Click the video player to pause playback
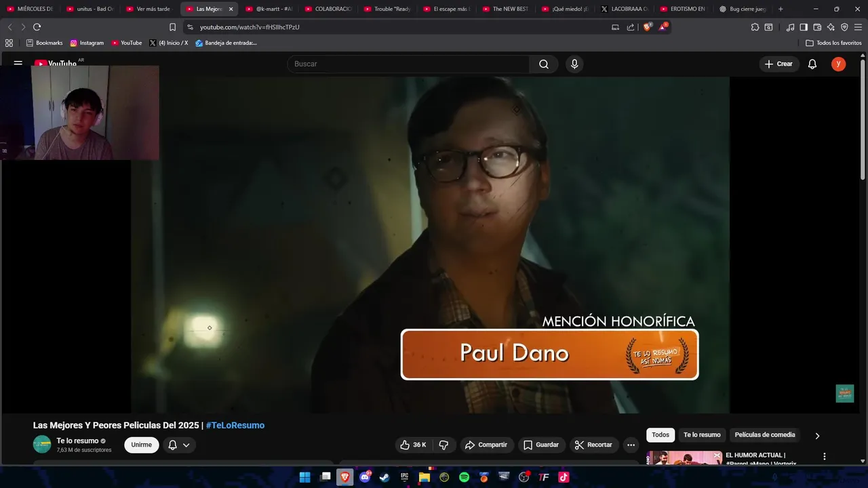The image size is (868, 488). pyautogui.click(x=430, y=244)
